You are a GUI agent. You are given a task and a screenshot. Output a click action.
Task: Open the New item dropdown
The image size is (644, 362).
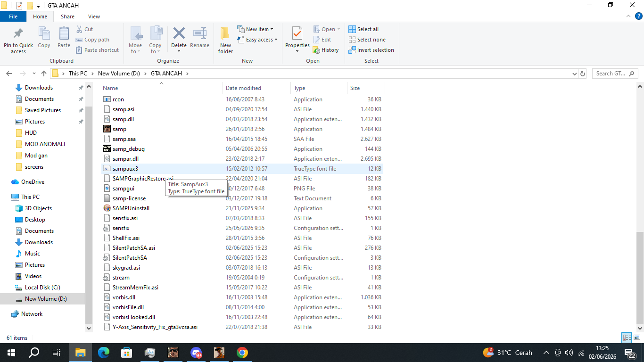click(x=255, y=29)
